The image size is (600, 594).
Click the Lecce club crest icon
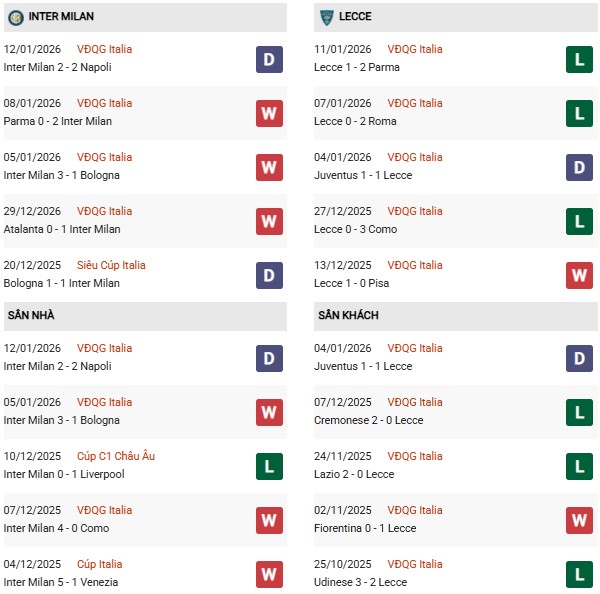pos(326,17)
